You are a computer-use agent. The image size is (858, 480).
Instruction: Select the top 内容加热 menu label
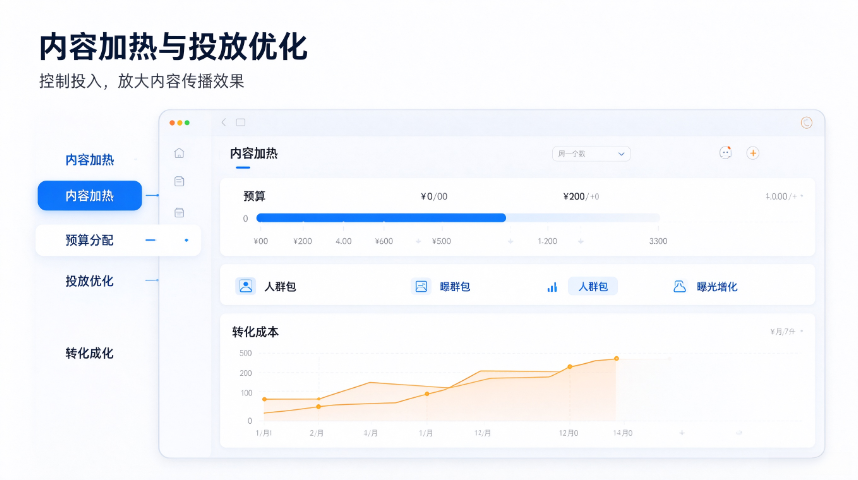pos(90,160)
